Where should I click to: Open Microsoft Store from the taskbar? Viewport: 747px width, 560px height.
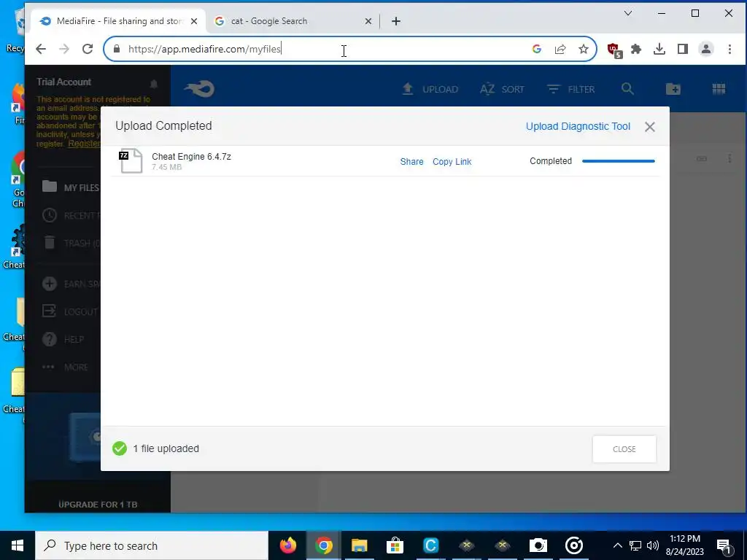tap(395, 545)
